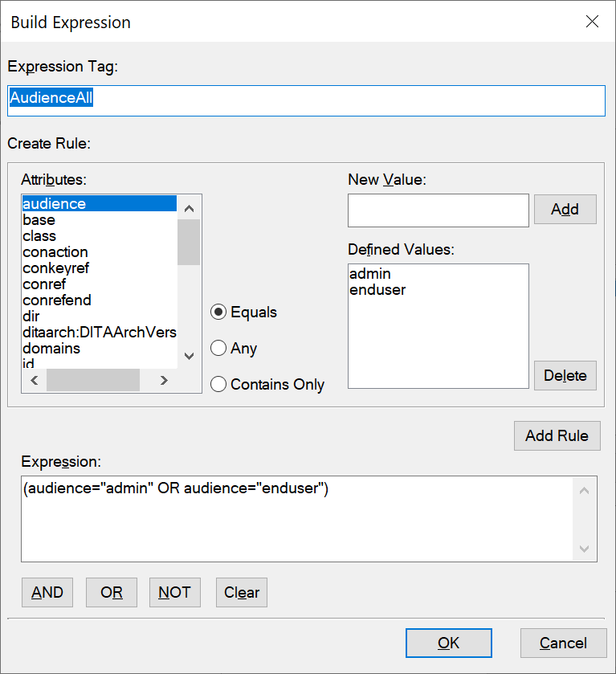Select the Contains Only radio button
616x674 pixels.
click(218, 385)
